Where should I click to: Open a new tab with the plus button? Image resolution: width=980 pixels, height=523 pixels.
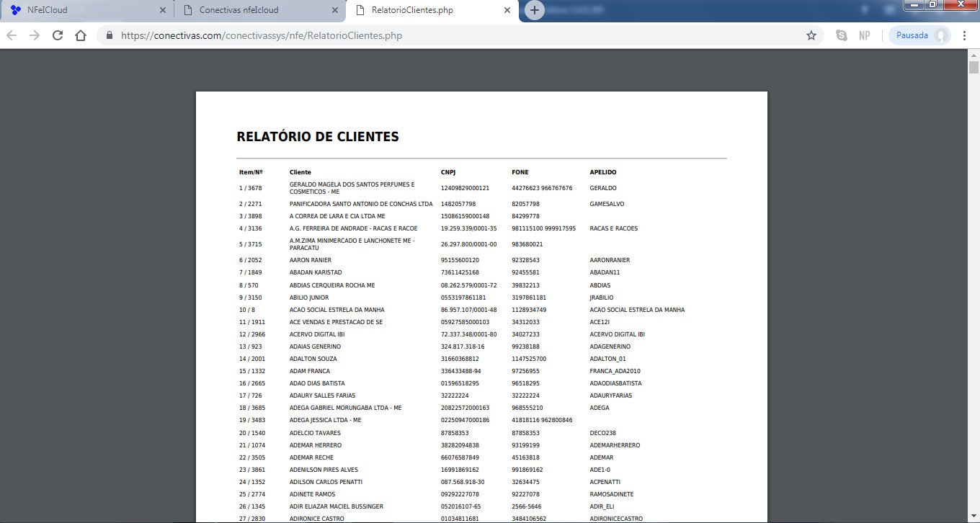pos(534,10)
